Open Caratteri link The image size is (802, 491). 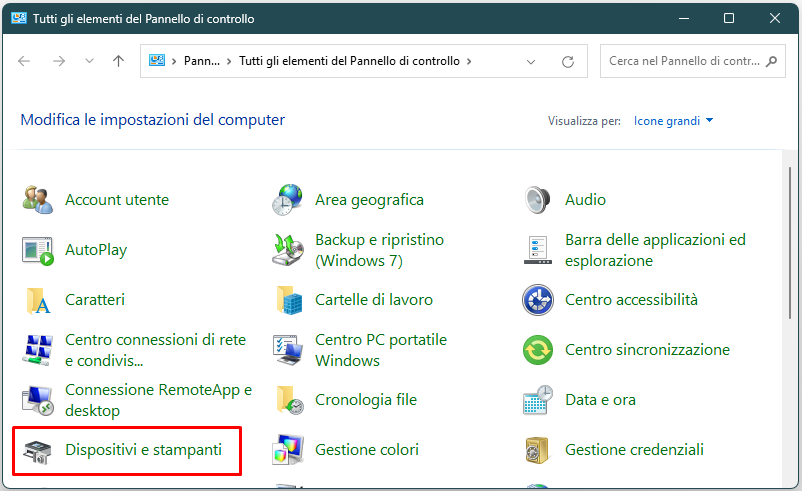pos(95,300)
